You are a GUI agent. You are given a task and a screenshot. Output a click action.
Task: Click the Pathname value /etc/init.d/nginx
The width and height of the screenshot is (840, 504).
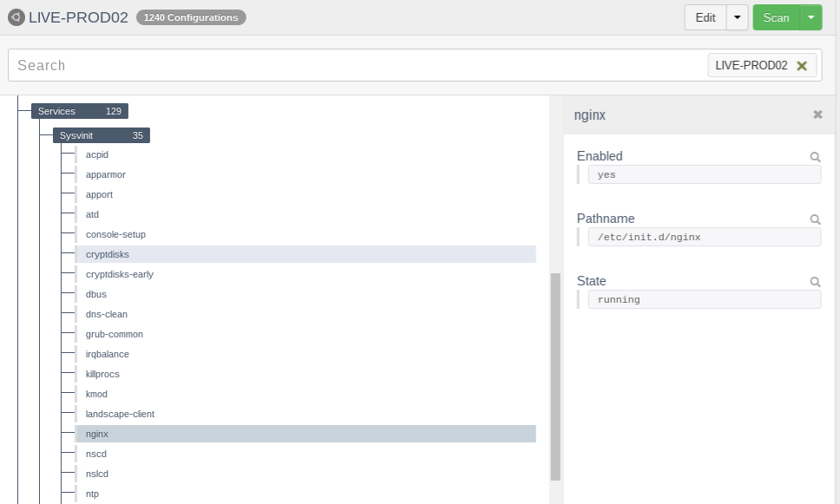coord(705,238)
